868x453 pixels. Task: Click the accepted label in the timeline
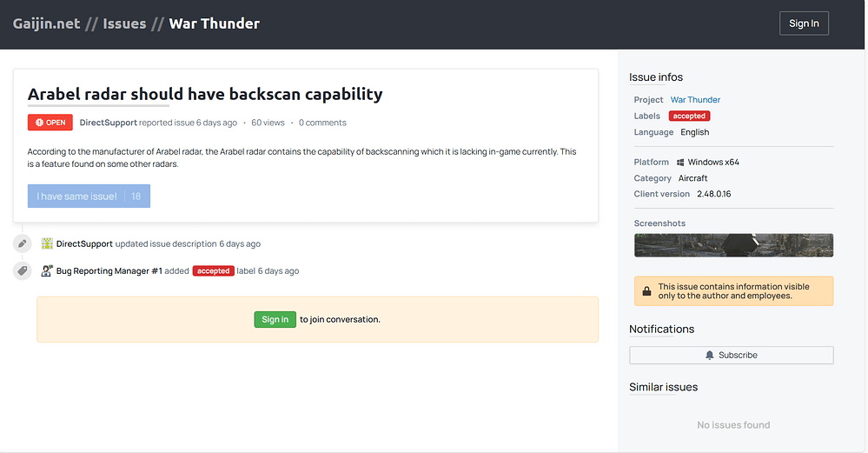pos(213,270)
